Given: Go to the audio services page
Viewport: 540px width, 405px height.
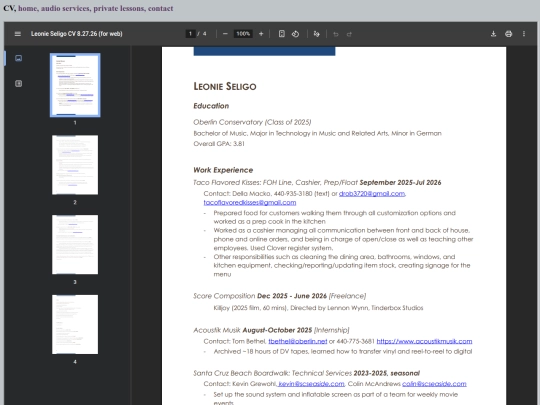Looking at the screenshot, I should point(65,8).
